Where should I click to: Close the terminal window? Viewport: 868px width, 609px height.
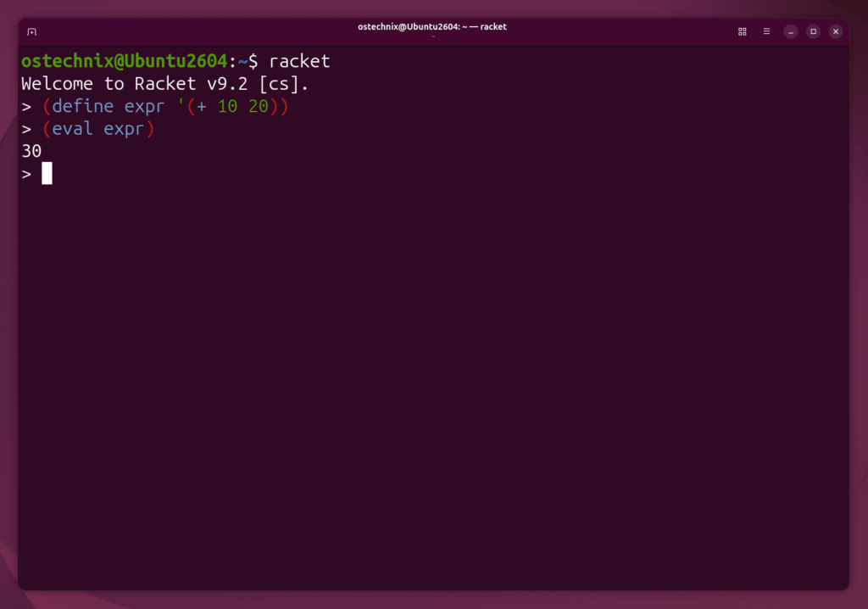coord(835,31)
